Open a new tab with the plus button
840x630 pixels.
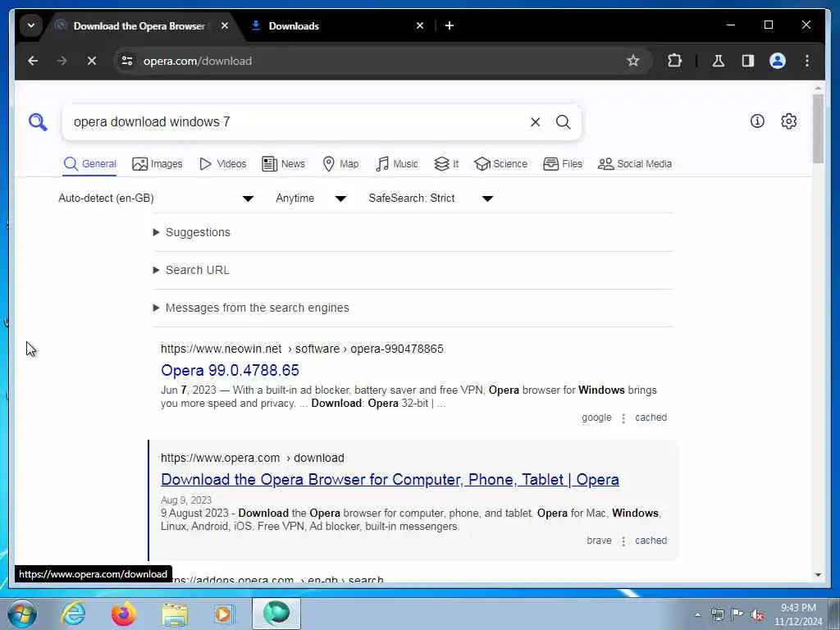450,25
